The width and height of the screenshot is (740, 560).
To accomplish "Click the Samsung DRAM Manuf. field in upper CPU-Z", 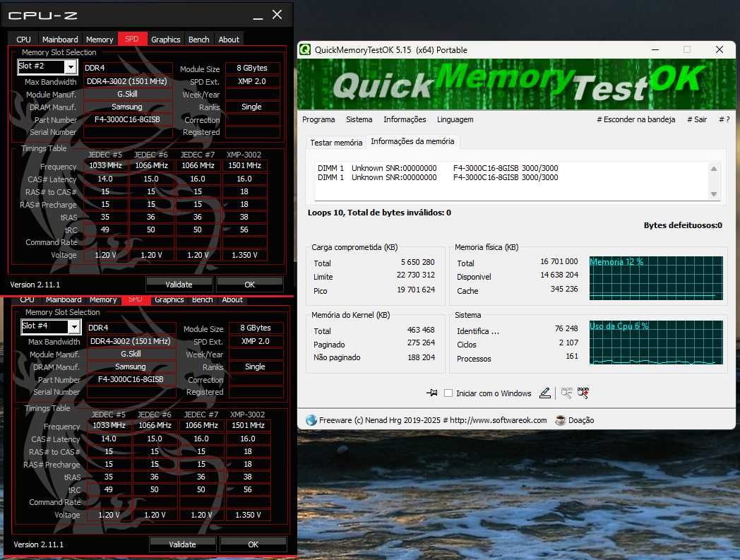I will point(127,107).
